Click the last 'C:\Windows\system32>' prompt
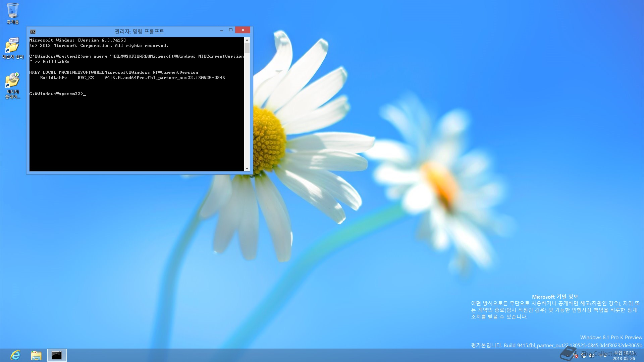 56,94
